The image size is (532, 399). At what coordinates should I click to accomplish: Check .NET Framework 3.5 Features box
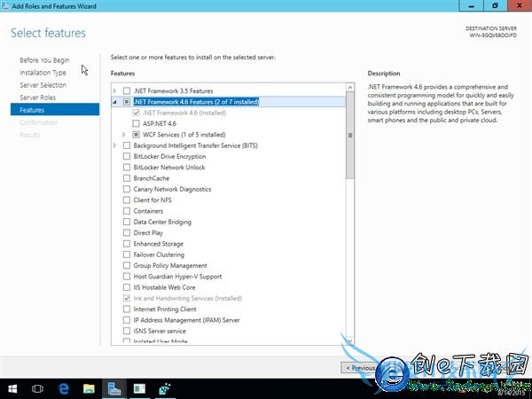click(x=127, y=91)
